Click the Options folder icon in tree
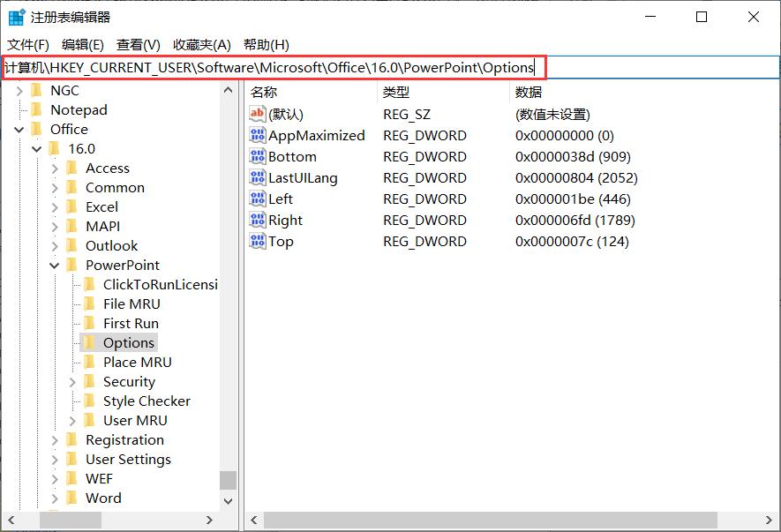The width and height of the screenshot is (781, 532). (x=89, y=342)
